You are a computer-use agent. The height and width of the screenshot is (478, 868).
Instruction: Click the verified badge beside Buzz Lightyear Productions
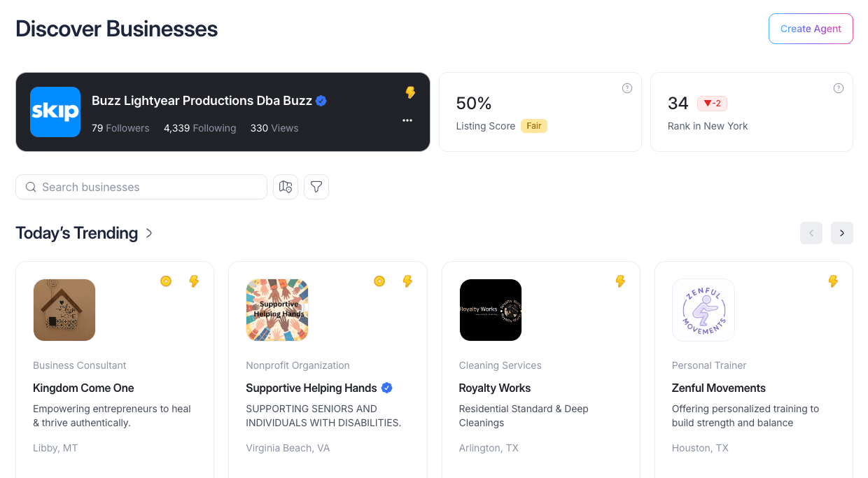[321, 100]
